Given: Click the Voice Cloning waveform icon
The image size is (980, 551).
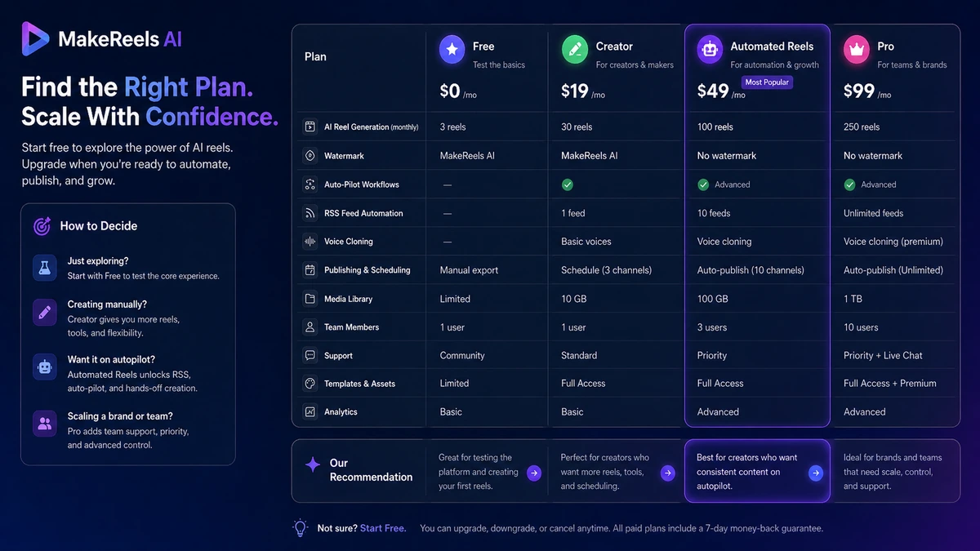Looking at the screenshot, I should pos(310,242).
